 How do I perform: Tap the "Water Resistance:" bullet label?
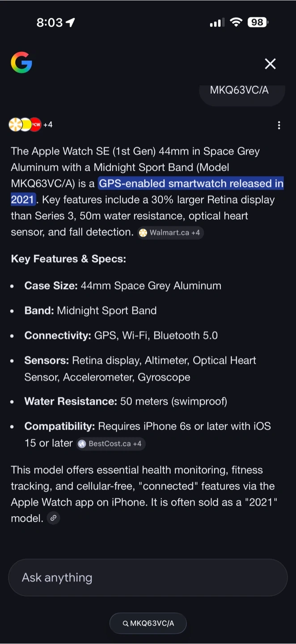[x=71, y=402]
